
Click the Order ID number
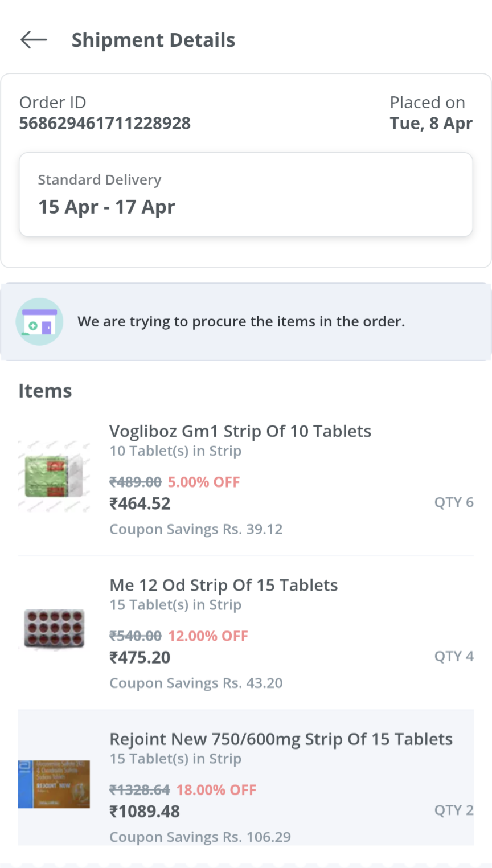[x=105, y=124]
